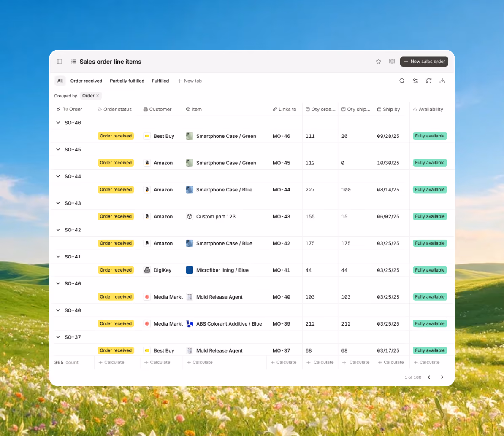Click the Amazon logo in SO-45 row
Screen dimensions: 504x436
coord(147,163)
